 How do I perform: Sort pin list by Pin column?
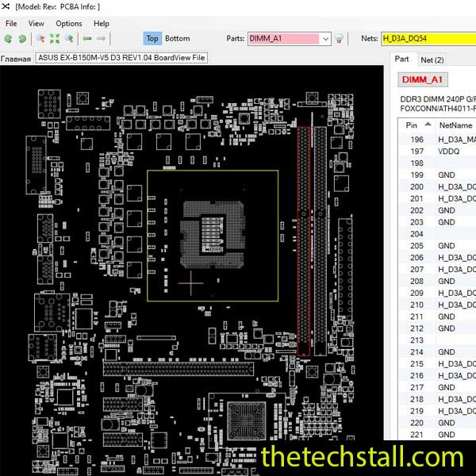pyautogui.click(x=413, y=125)
